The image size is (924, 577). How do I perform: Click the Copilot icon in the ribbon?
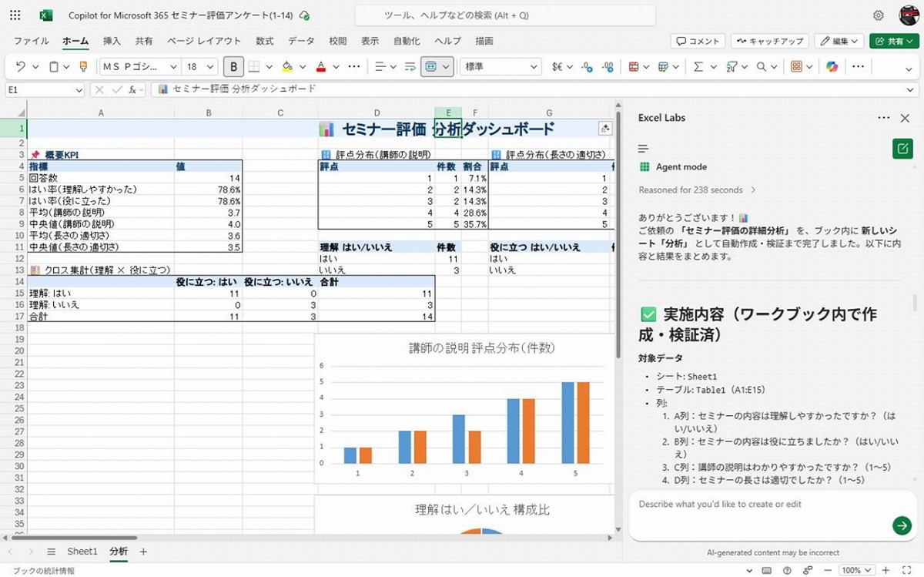[832, 67]
